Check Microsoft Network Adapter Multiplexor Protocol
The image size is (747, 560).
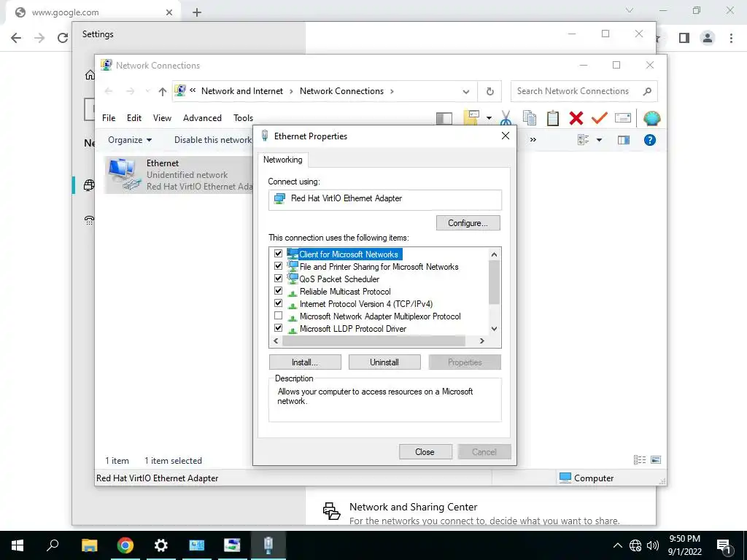tap(278, 316)
